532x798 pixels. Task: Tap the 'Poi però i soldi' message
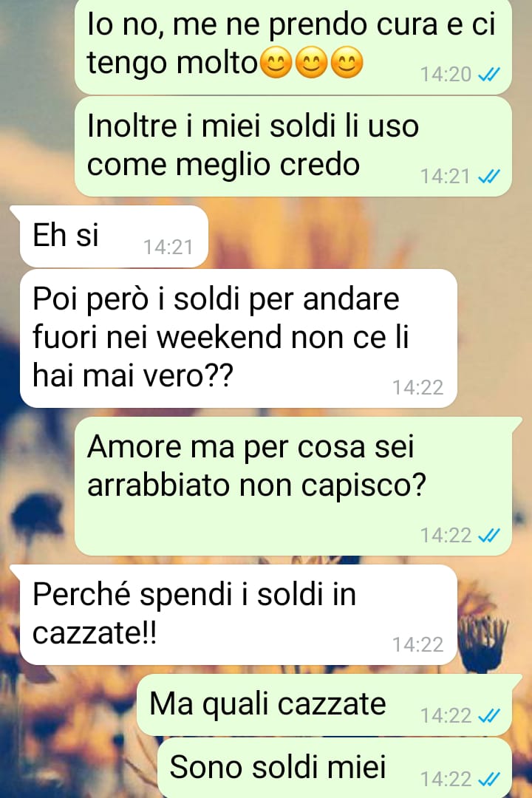[238, 338]
